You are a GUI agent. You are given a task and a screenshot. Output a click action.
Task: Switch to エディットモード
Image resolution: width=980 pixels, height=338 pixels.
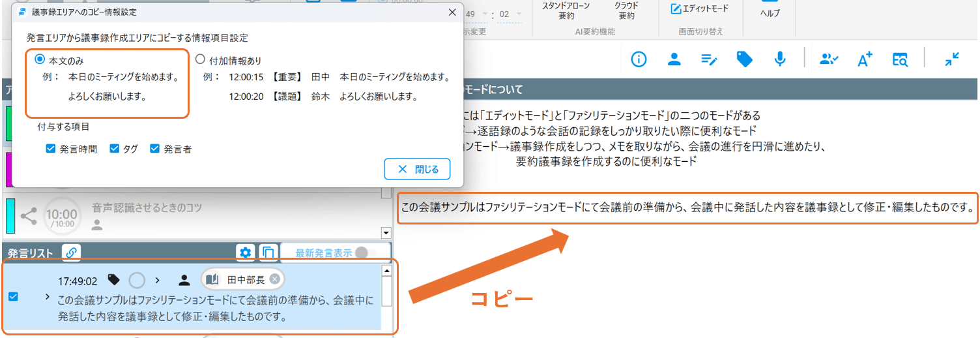click(x=700, y=8)
